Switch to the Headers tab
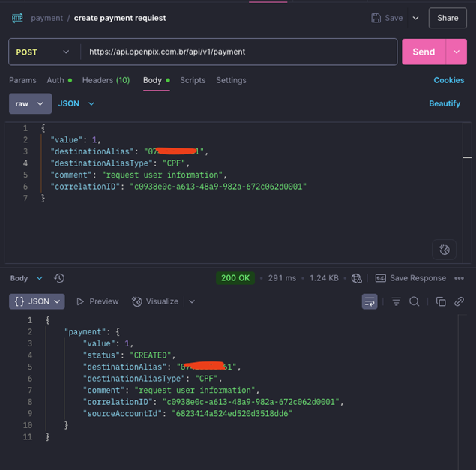Image resolution: width=476 pixels, height=470 pixels. click(106, 80)
